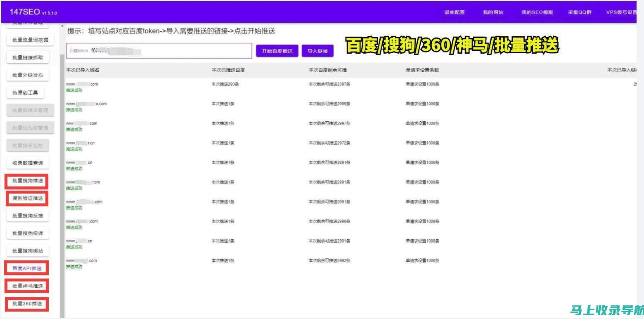This screenshot has height=319, width=644.
Task: Click the 本次剩余可推送2990条 cell
Action: click(329, 222)
